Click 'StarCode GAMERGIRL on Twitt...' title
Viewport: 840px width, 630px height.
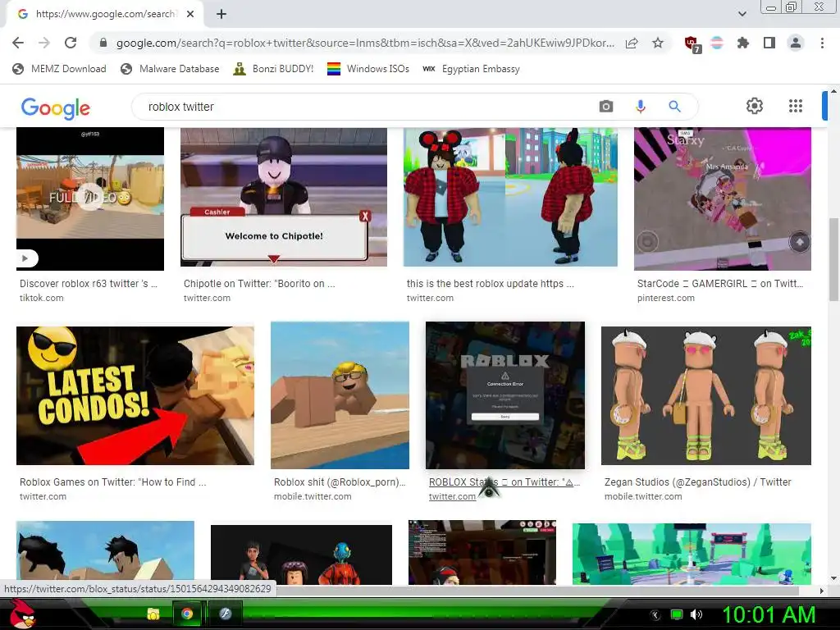pos(720,284)
